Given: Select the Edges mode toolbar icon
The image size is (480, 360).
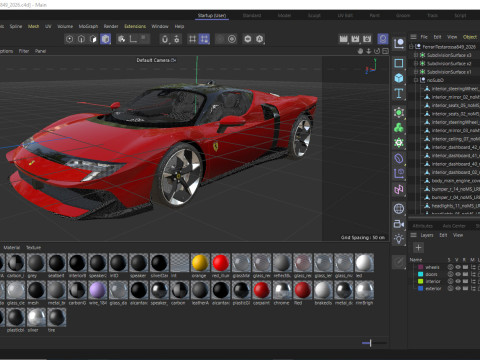Looking at the screenshot, I should [x=81, y=39].
